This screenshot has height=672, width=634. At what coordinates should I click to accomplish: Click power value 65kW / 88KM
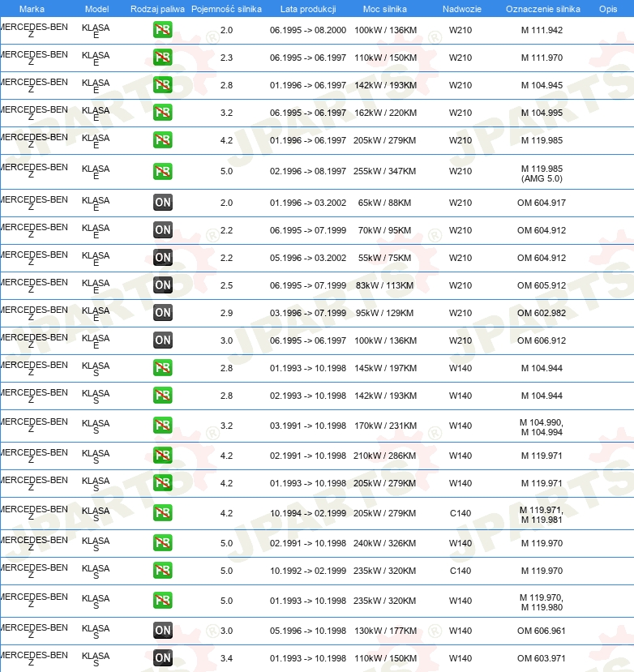coord(384,203)
